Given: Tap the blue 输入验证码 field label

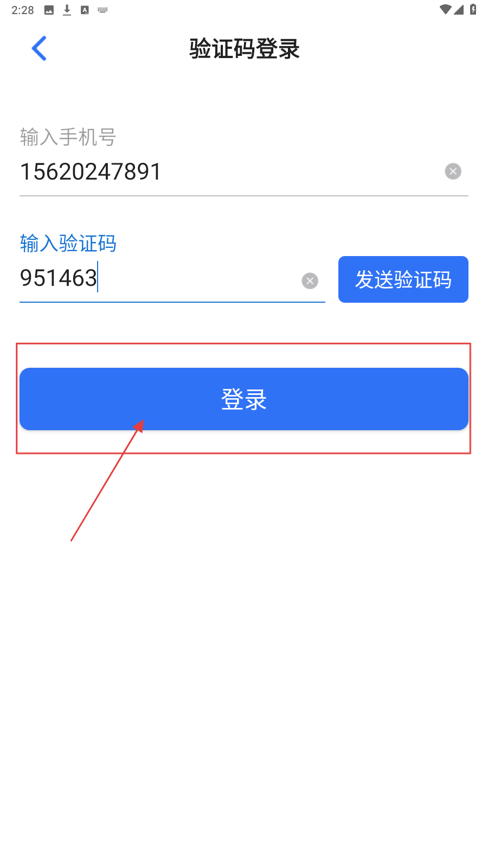Looking at the screenshot, I should (x=68, y=244).
